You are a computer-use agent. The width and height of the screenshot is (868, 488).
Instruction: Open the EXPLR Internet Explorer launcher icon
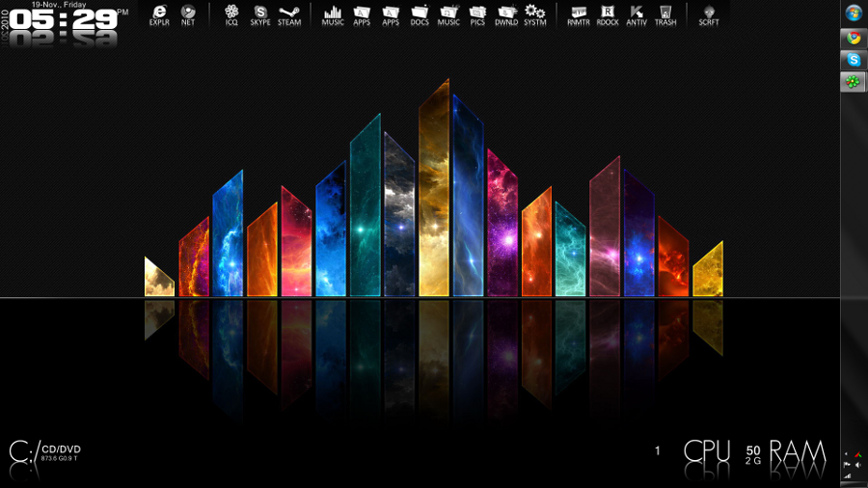coord(159,14)
